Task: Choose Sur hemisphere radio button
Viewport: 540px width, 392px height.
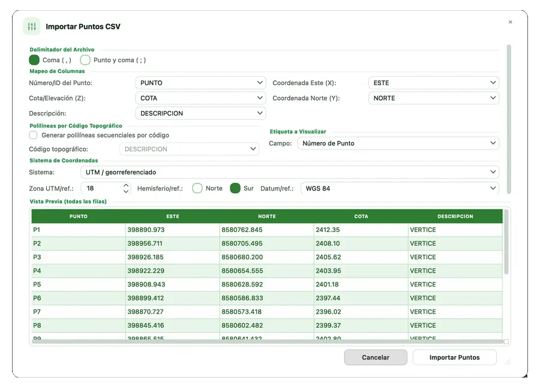Action: tap(235, 188)
